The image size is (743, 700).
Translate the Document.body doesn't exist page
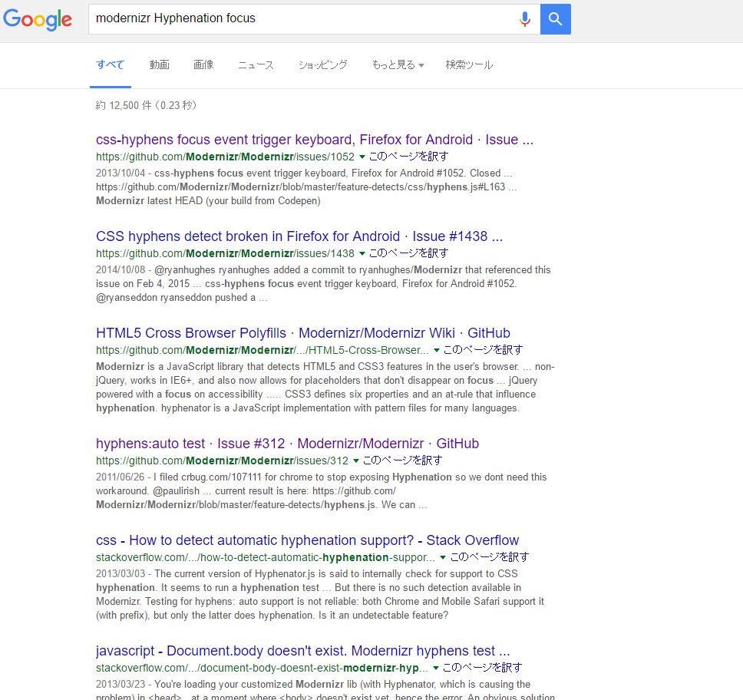pyautogui.click(x=482, y=668)
